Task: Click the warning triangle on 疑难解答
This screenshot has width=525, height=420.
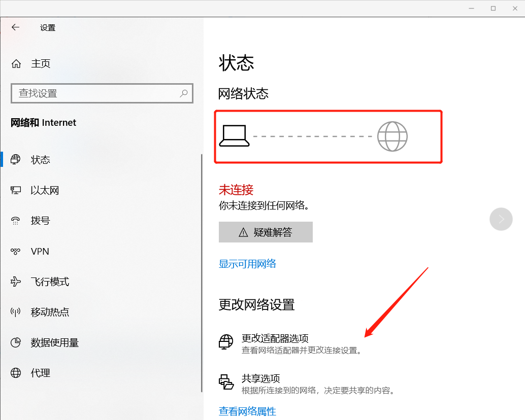Action: pyautogui.click(x=243, y=232)
